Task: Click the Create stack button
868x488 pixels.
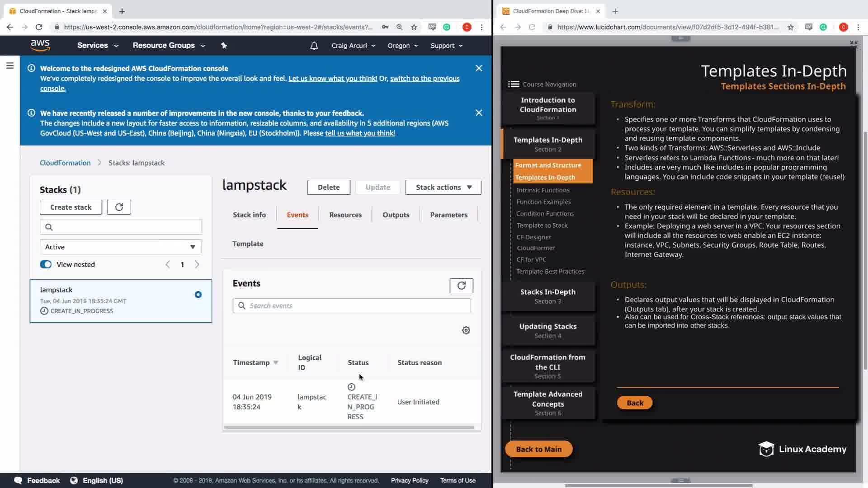Action: pyautogui.click(x=71, y=207)
